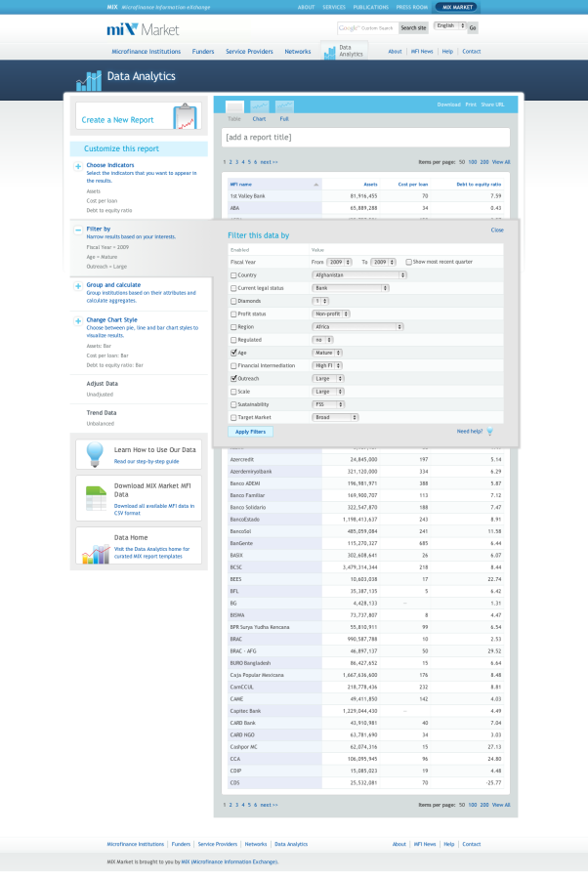Switch to the Full view icon
Image resolution: width=588 pixels, height=879 pixels.
284,106
